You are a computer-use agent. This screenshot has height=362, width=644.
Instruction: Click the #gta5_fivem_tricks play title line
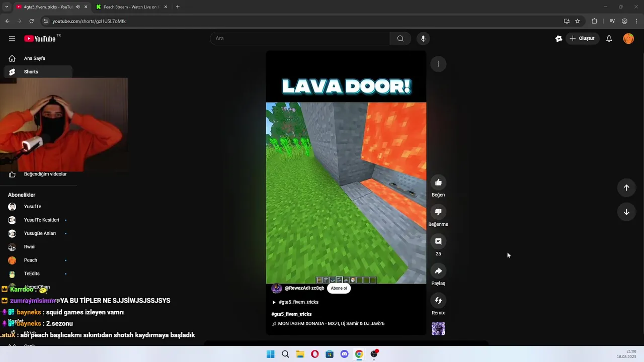[295, 302]
